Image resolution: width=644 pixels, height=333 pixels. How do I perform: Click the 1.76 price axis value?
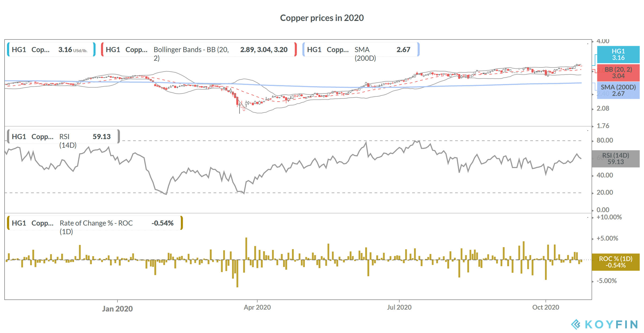(603, 126)
